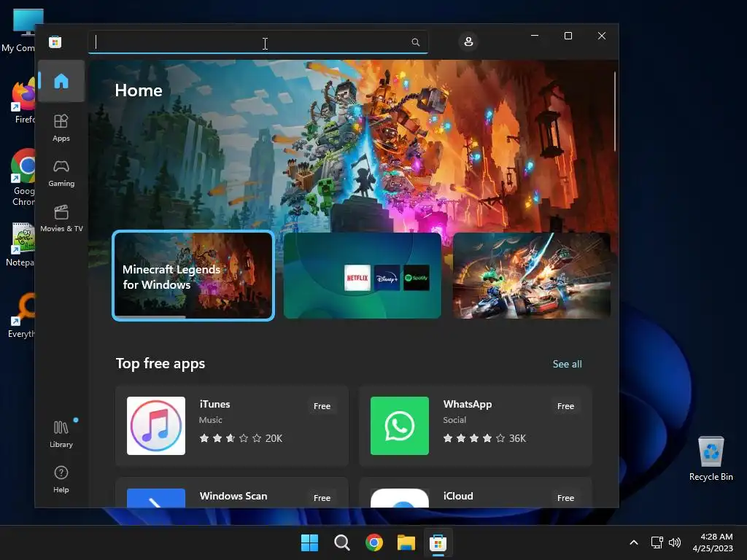Open taskbar Search
Viewport: 747px width, 560px height.
(341, 542)
